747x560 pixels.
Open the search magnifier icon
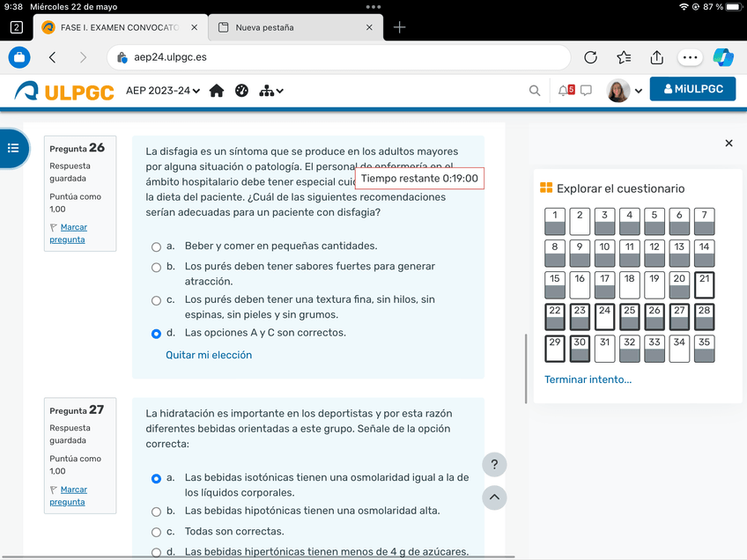coord(535,91)
